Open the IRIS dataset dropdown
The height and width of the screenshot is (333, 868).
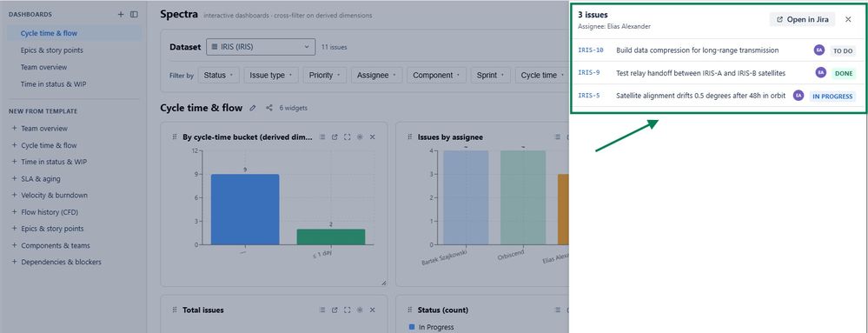pos(261,47)
